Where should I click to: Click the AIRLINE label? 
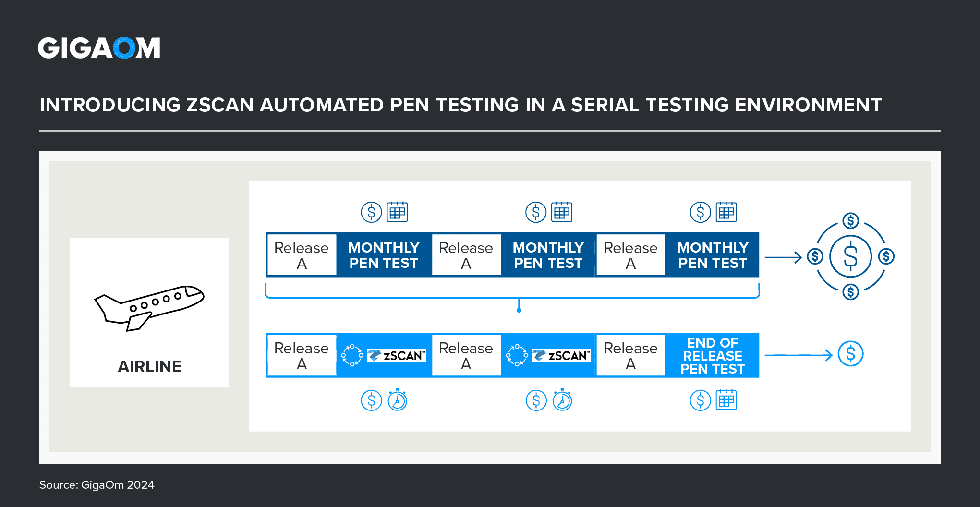[149, 366]
